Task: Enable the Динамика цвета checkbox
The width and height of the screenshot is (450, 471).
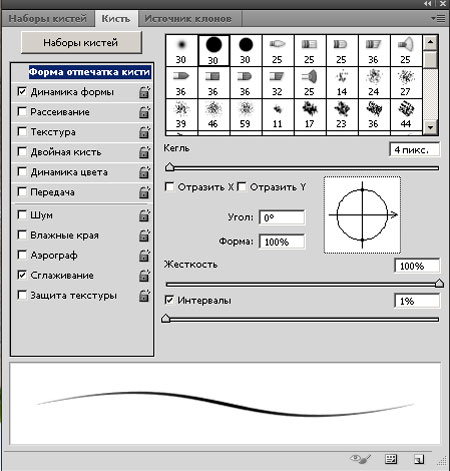Action: (x=22, y=172)
